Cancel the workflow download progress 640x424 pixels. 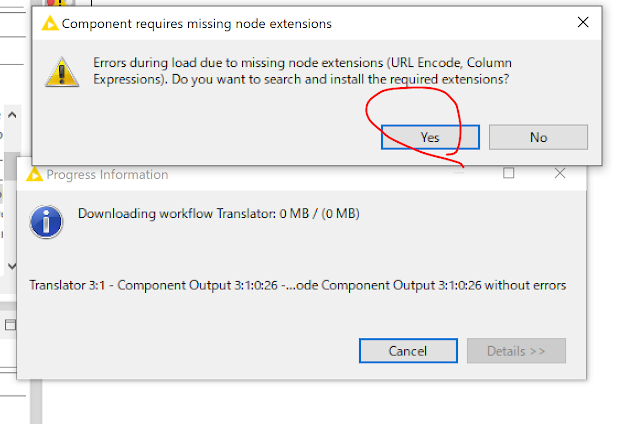(407, 351)
